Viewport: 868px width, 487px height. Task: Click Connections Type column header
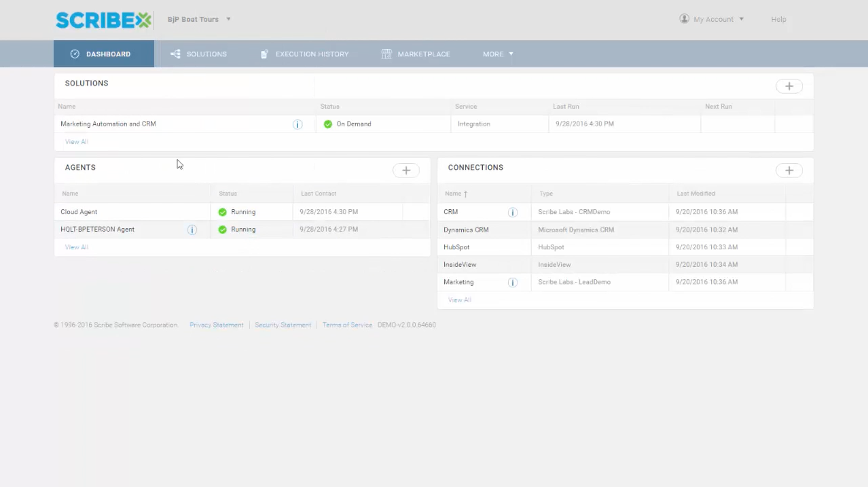[x=546, y=194]
